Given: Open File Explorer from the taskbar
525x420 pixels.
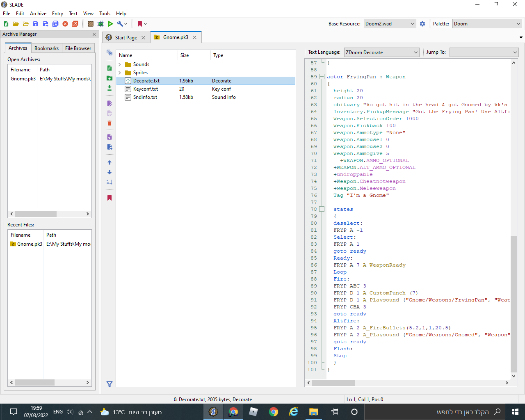Looking at the screenshot, I should click(x=314, y=412).
